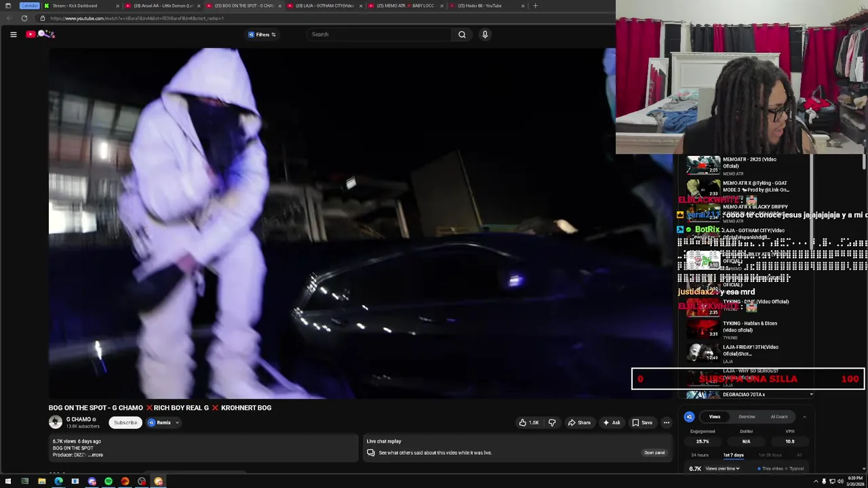Play LAJA-FRIDAY13TH from the playlist
The image size is (868, 488).
pyautogui.click(x=746, y=352)
